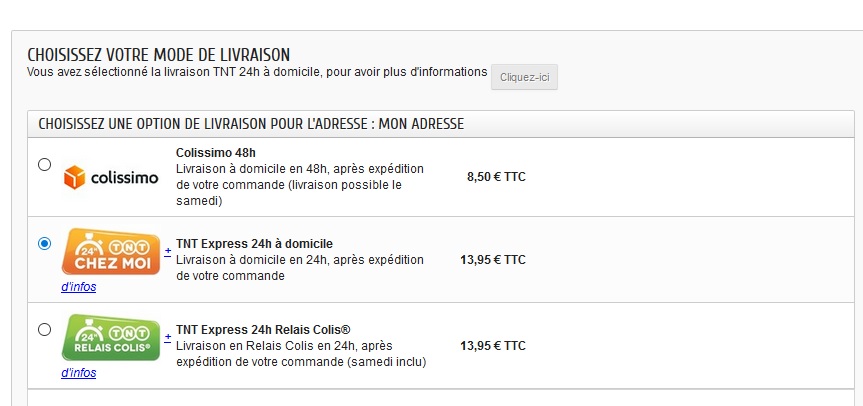Click the Colissimo 48h title text

[216, 152]
